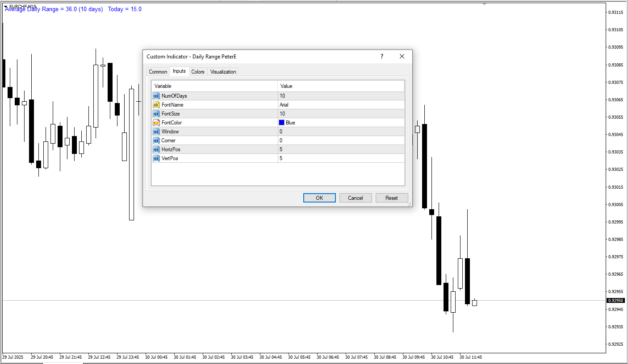628x364 pixels.
Task: Open the Colors tab
Action: tap(198, 72)
